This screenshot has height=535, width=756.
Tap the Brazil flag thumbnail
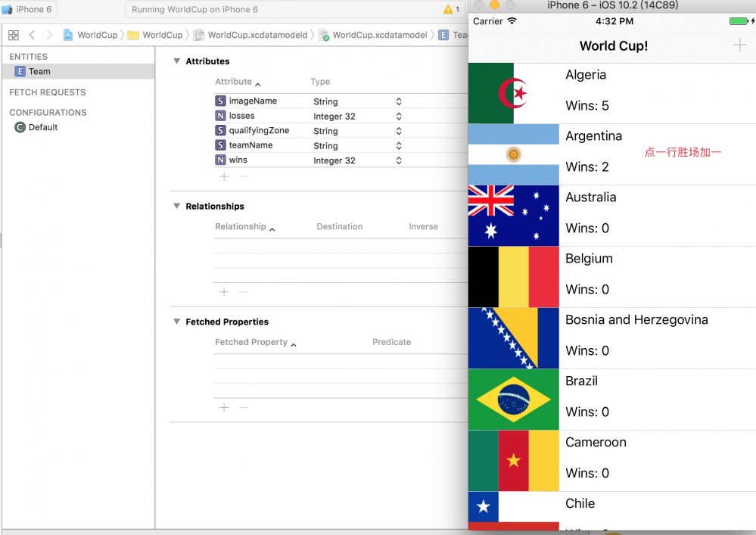tap(514, 400)
